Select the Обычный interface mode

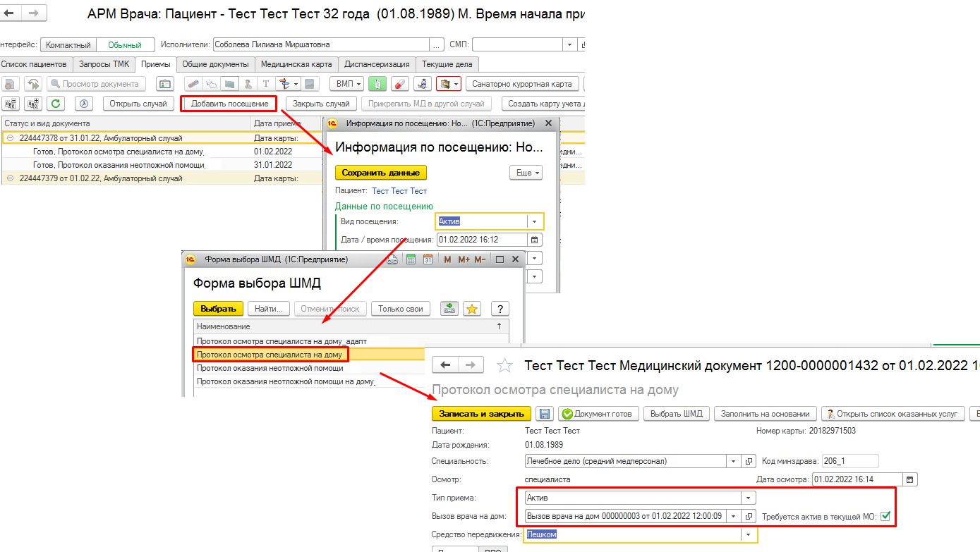(x=125, y=44)
